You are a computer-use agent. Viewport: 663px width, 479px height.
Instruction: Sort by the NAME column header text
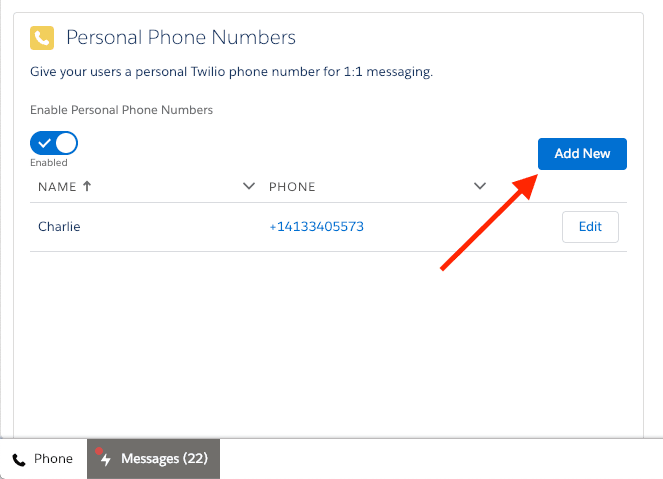tap(57, 187)
